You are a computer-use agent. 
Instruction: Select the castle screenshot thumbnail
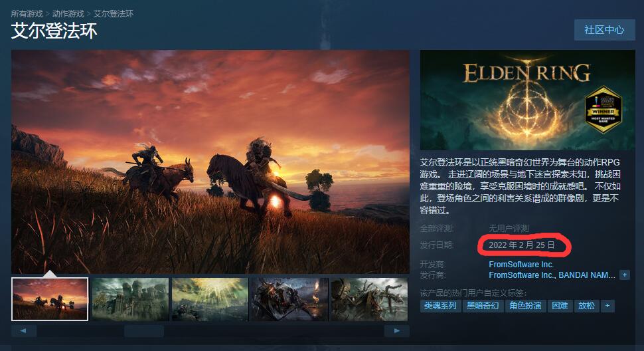130,299
